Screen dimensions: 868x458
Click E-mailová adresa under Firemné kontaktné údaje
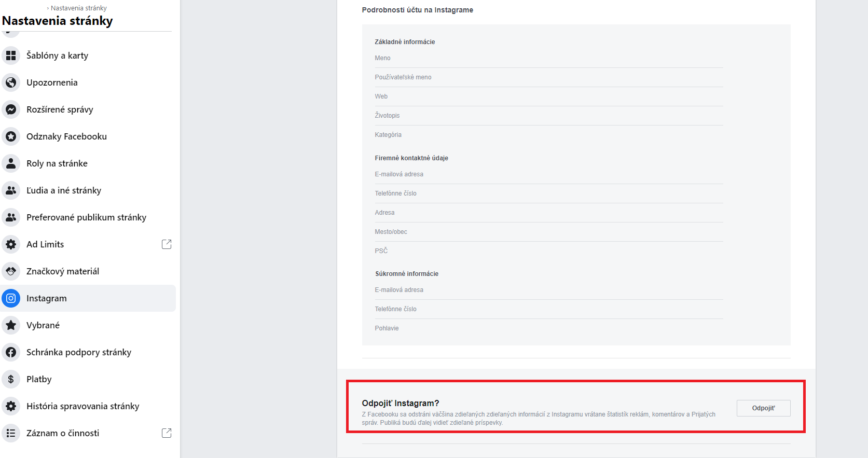549,174
